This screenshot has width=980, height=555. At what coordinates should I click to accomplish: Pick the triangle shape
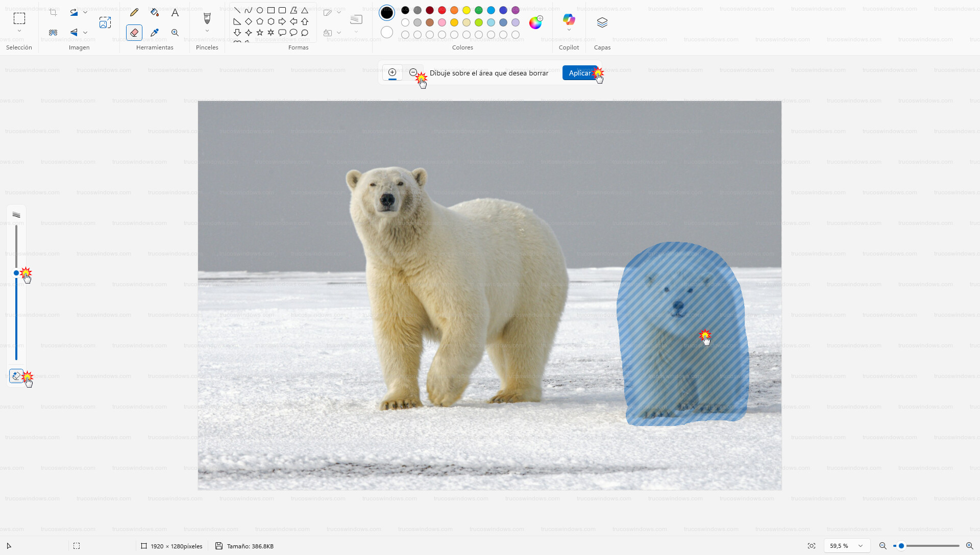coord(305,10)
